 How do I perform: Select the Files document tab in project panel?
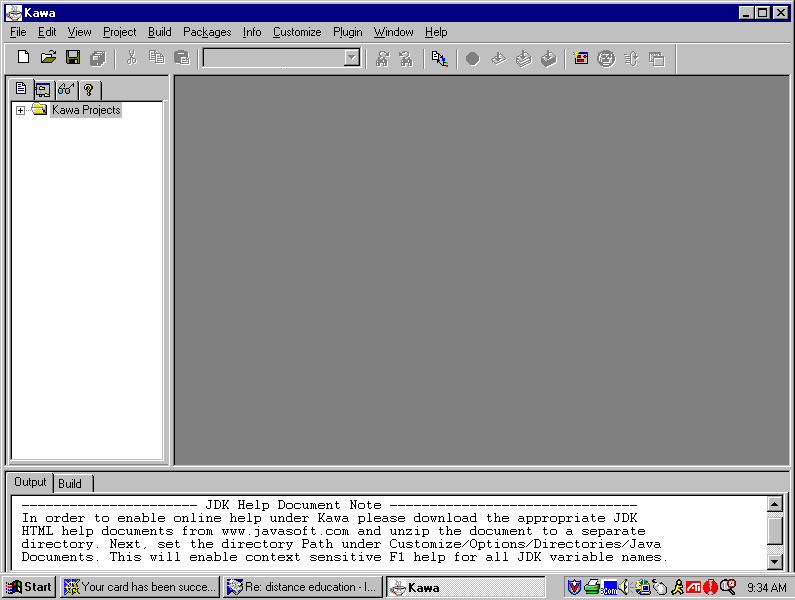pyautogui.click(x=21, y=89)
